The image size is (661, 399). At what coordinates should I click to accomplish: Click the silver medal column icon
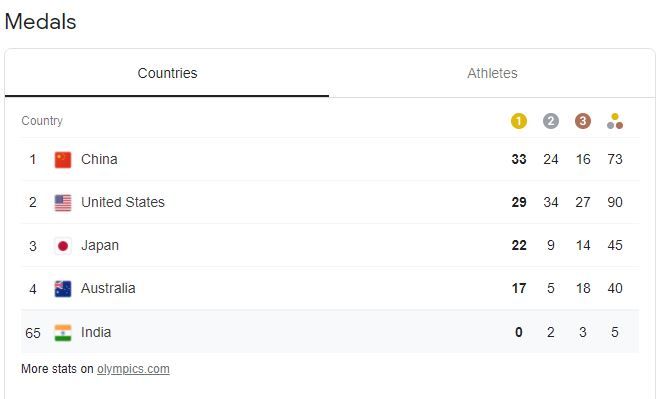tap(551, 121)
